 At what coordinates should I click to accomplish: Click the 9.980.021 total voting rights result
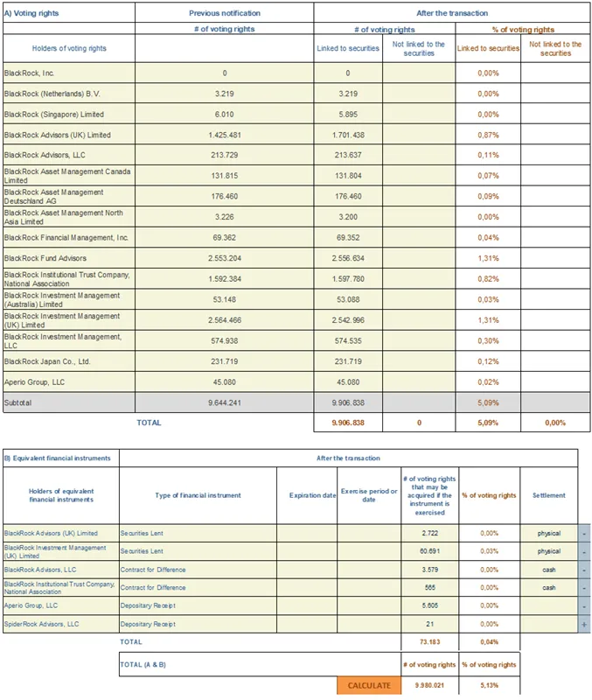click(430, 685)
